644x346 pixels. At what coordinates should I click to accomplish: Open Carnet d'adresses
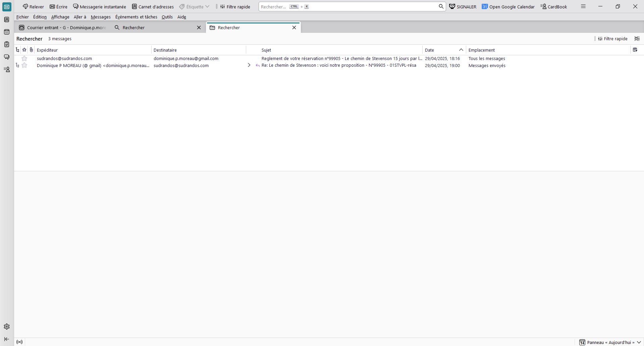[x=153, y=7]
